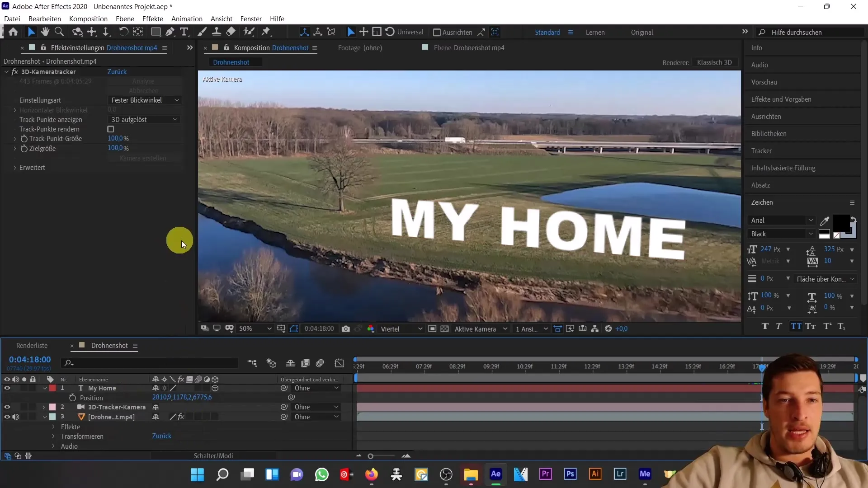Select the Clone Stamp tool

click(217, 32)
